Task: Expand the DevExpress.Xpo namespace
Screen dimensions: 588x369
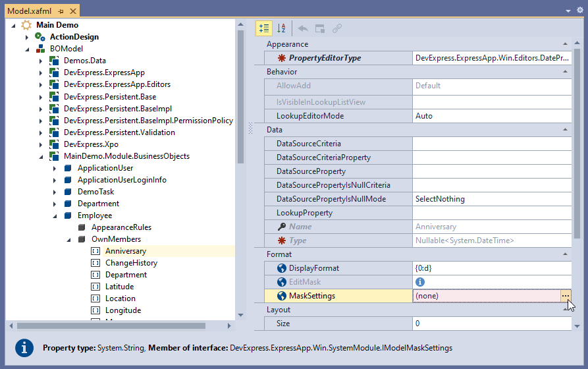Action: coord(41,144)
